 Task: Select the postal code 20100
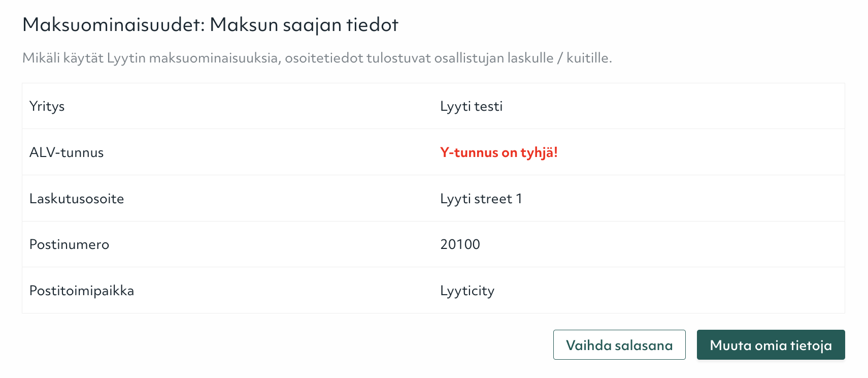coord(460,244)
